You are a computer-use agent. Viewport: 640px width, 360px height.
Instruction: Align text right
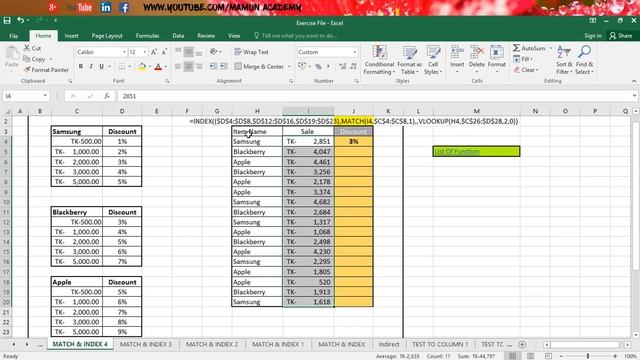point(199,66)
